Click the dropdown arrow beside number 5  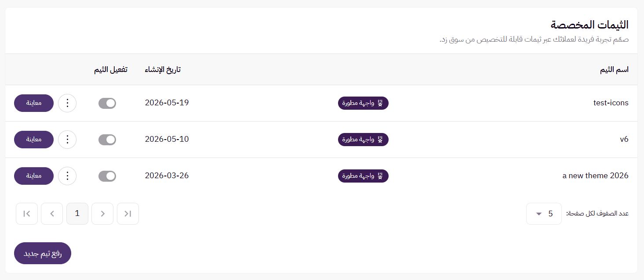tap(539, 214)
